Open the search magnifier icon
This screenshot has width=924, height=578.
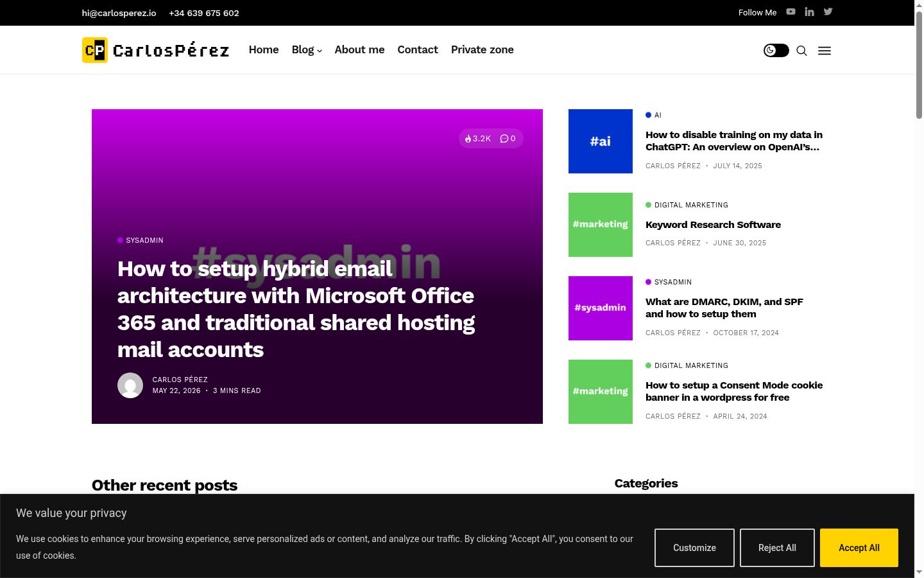tap(801, 51)
